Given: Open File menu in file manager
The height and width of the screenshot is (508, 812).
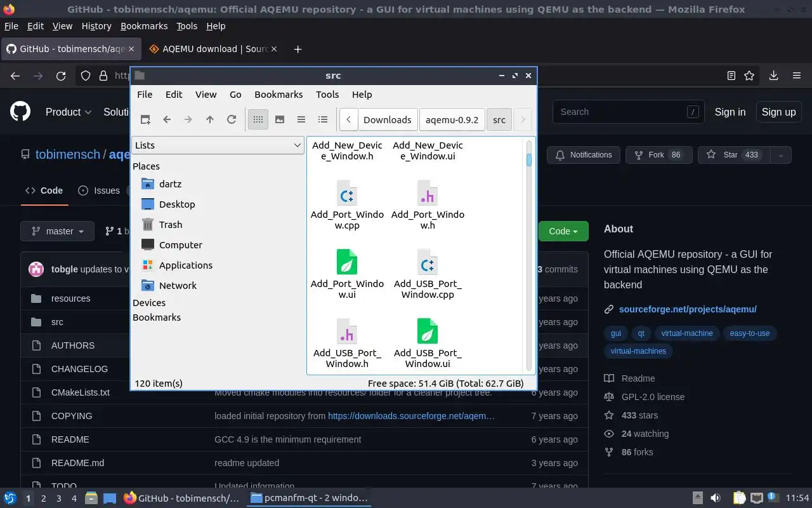Looking at the screenshot, I should (x=145, y=94).
